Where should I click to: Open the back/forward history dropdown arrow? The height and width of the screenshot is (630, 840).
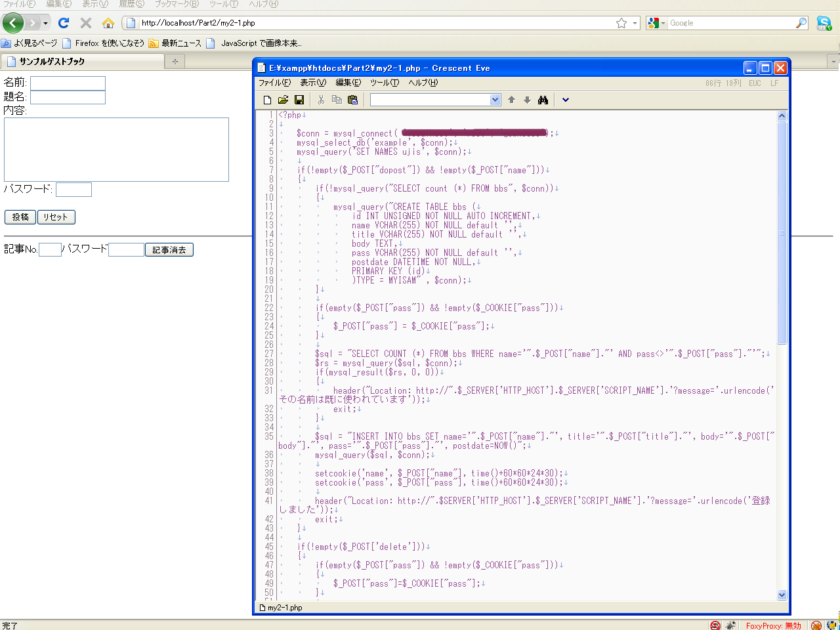45,23
